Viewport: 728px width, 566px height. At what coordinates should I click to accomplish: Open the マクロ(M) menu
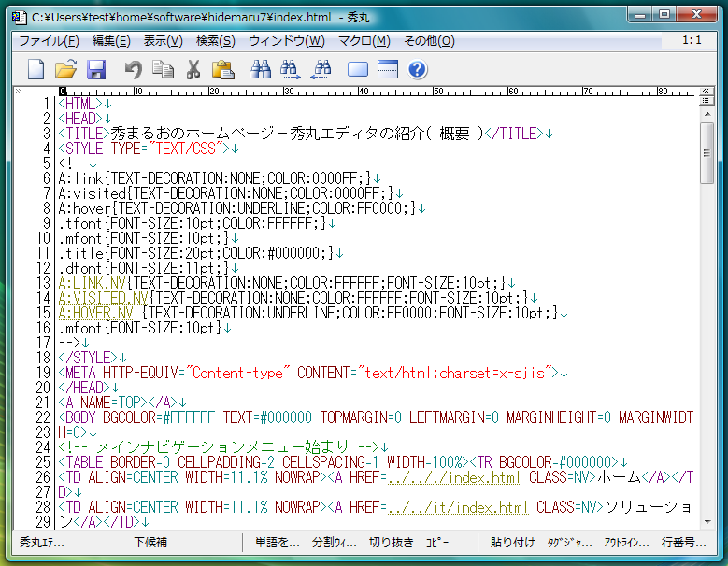(x=364, y=41)
